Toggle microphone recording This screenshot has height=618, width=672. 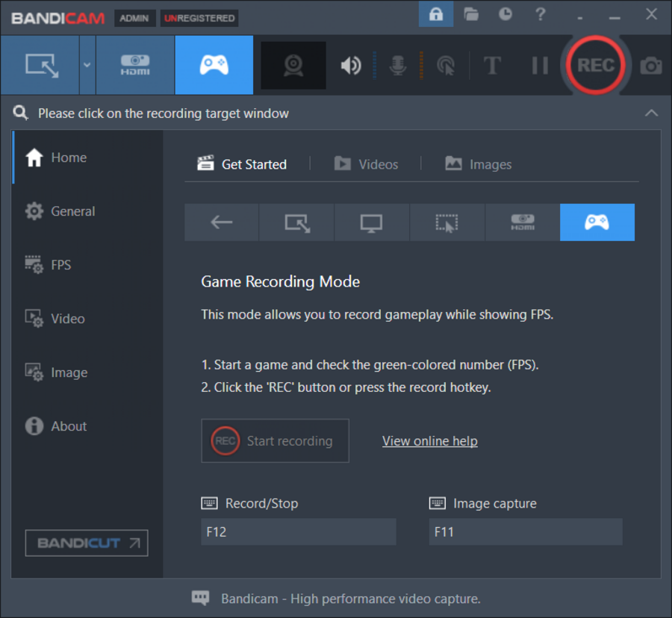[398, 66]
